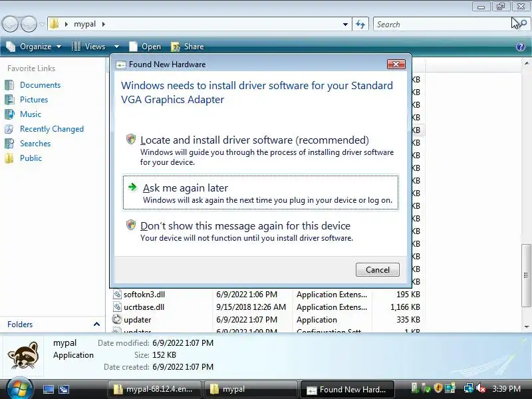Click 9/15/2018 12:26 AM date cell
Image resolution: width=532 pixels, height=399 pixels.
point(251,307)
